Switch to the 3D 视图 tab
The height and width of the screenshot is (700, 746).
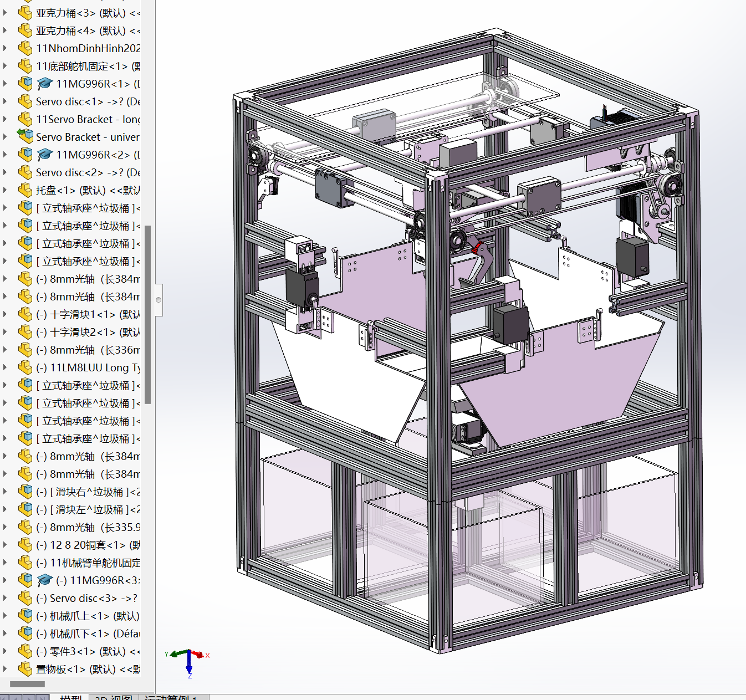coord(114,697)
